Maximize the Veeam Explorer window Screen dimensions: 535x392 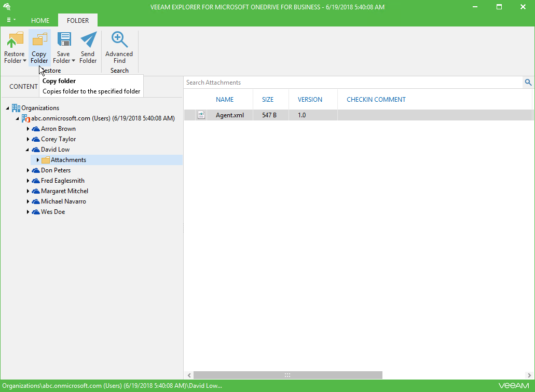click(x=499, y=7)
